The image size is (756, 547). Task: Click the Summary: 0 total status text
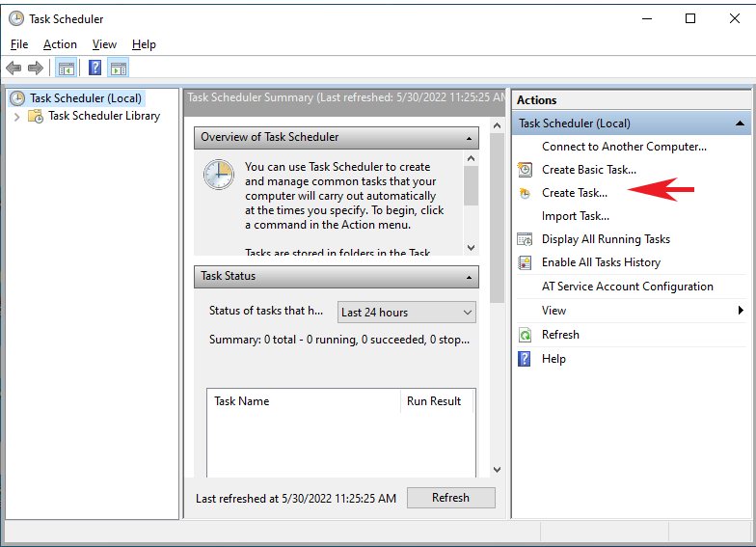[339, 340]
